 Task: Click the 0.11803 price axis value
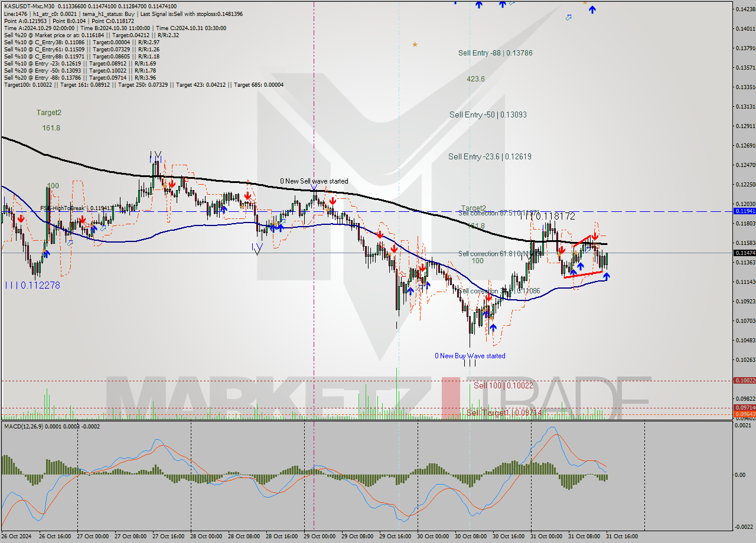pos(745,224)
